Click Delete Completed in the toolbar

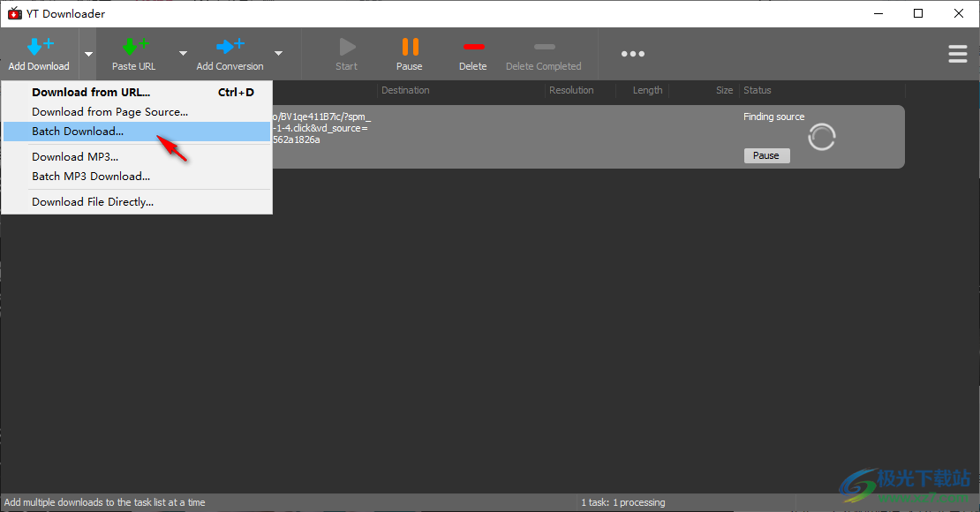pyautogui.click(x=543, y=54)
